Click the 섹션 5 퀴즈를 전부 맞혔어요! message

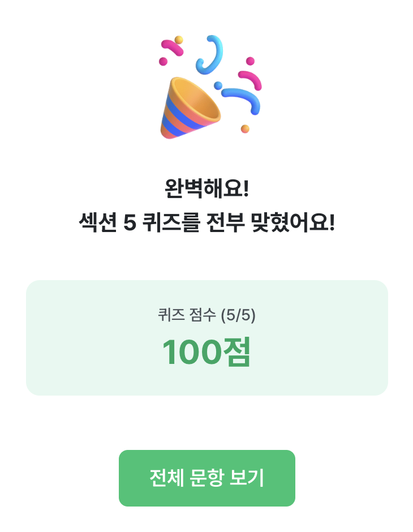207,222
